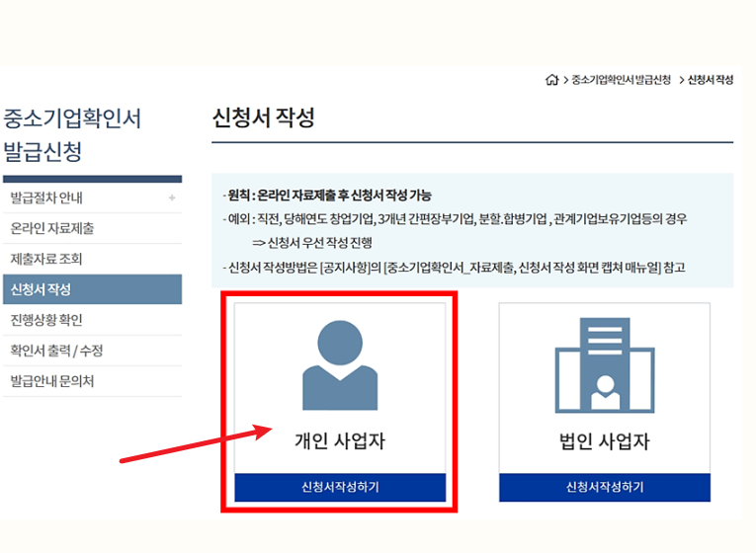Click 신청서작성하기 under 개인 사업자
Screen dimensions: 756x553
coord(340,487)
